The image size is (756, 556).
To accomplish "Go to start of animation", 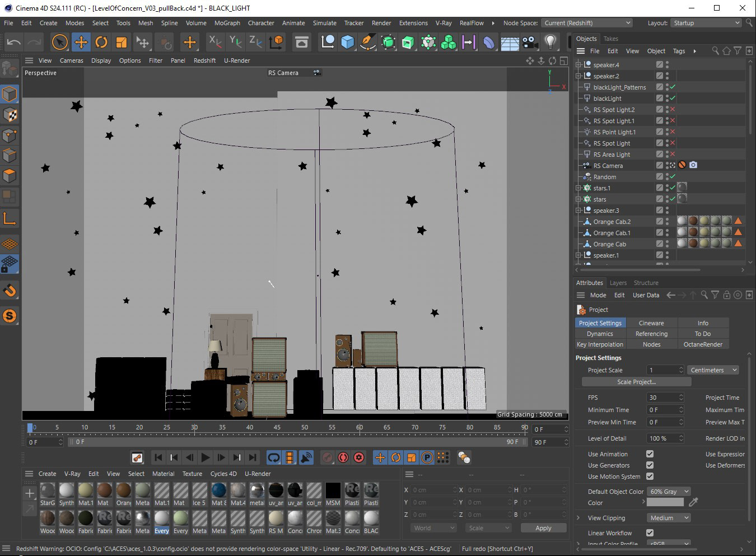I will click(x=158, y=457).
